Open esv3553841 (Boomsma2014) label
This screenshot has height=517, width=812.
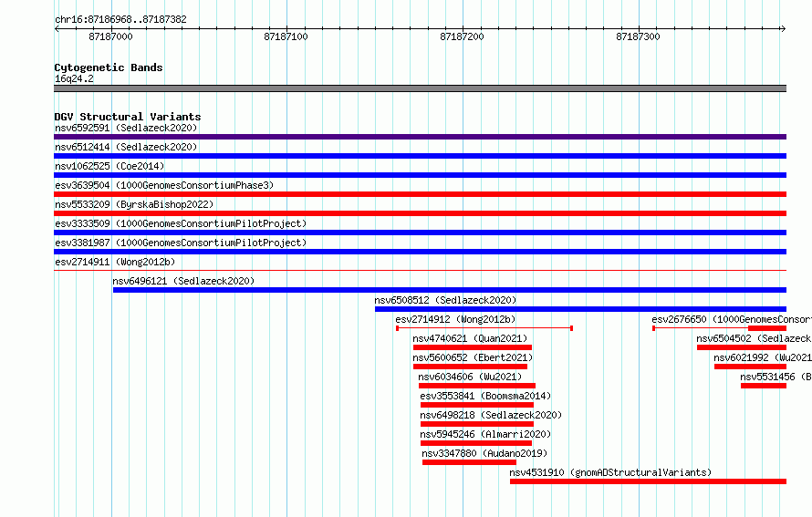(x=485, y=396)
